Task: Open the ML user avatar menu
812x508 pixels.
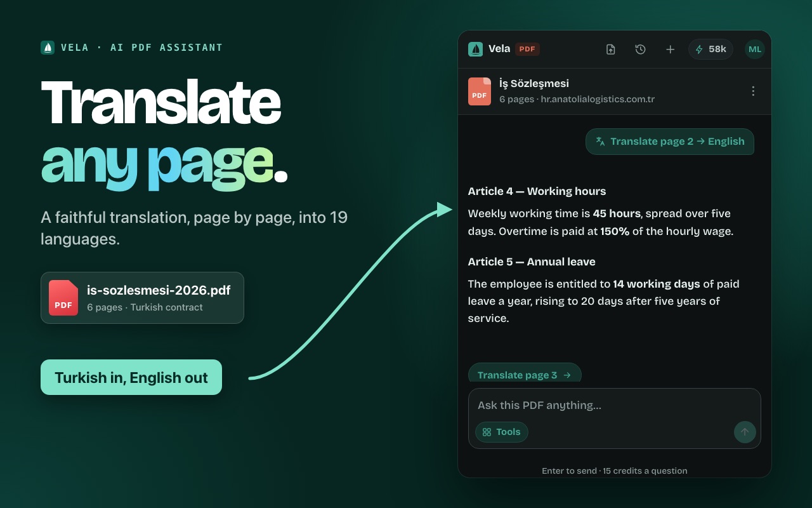Action: pos(755,49)
